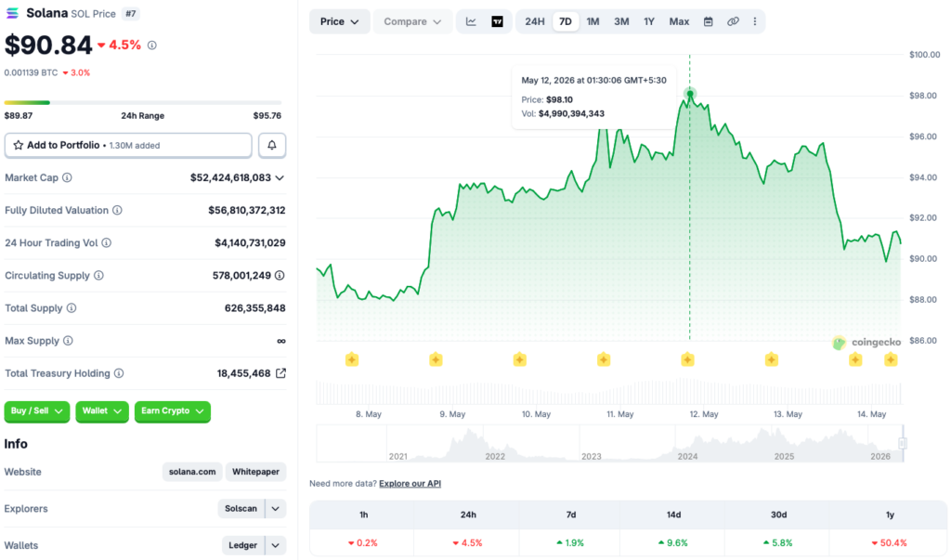The image size is (951, 560).
Task: Open the calendar date range picker
Action: click(x=708, y=21)
